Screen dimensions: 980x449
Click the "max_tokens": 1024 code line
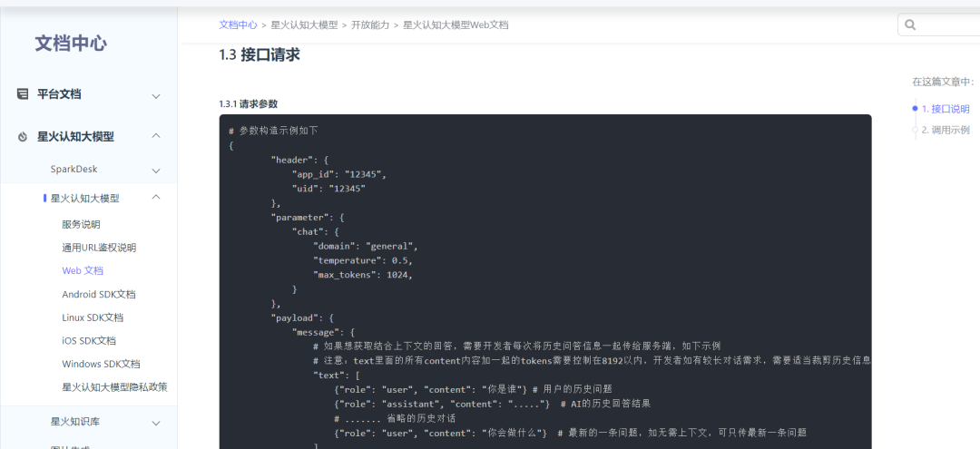363,275
